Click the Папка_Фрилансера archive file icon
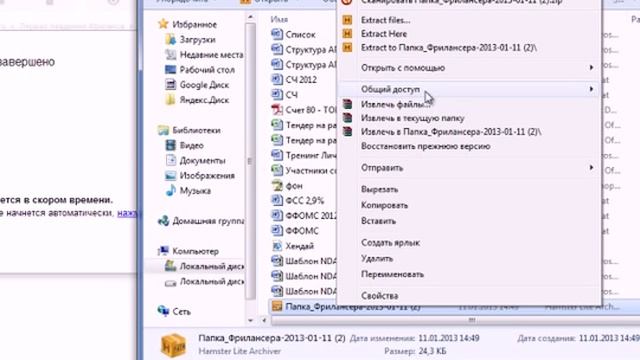The image size is (640, 360). click(277, 306)
